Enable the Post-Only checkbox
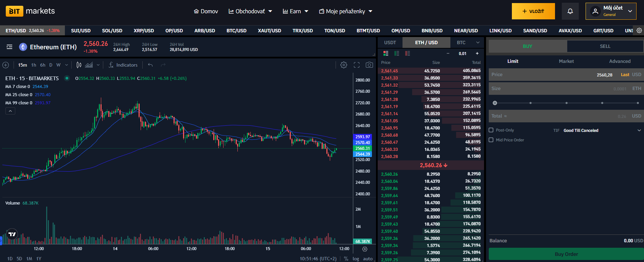This screenshot has height=262, width=644. [491, 130]
